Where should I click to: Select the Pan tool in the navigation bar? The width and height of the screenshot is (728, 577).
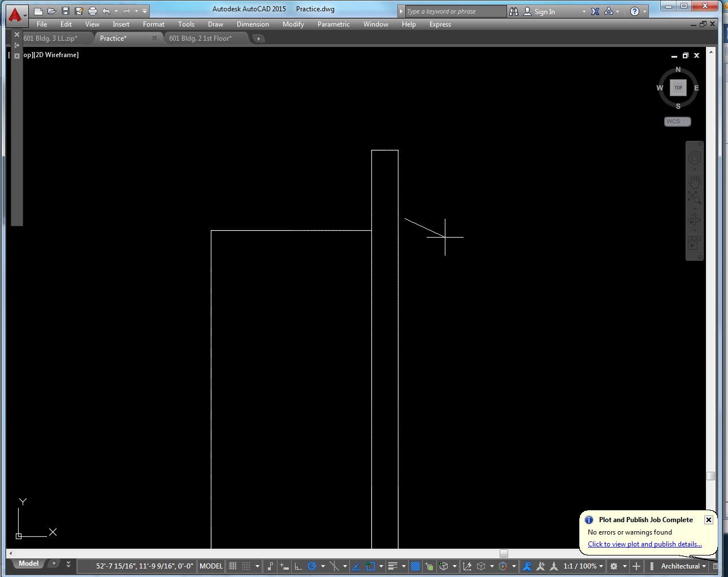coord(695,182)
